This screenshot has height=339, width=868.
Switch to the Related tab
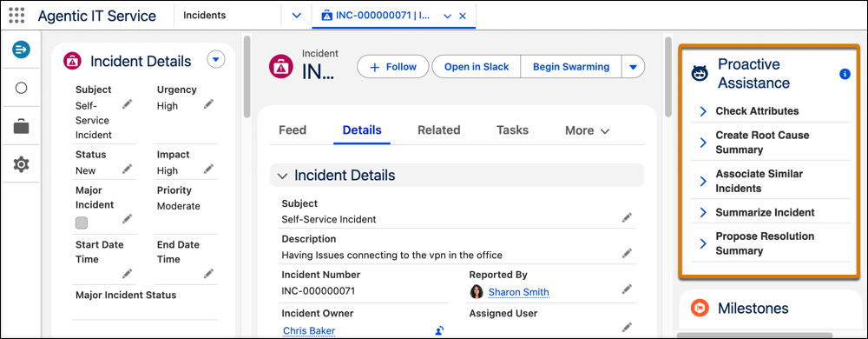coord(439,130)
